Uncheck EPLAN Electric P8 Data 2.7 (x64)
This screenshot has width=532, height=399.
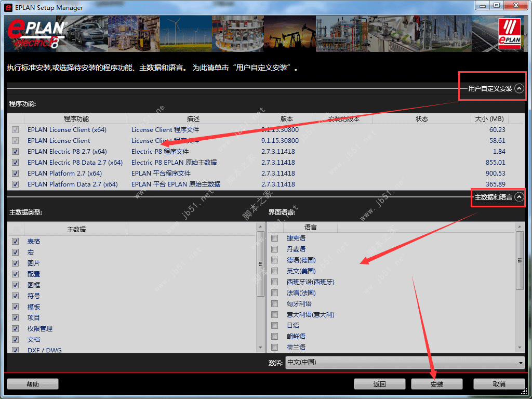[x=15, y=162]
